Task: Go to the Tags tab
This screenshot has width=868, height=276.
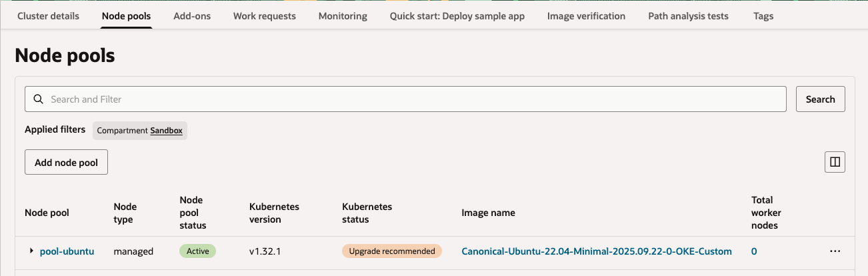Action: pyautogui.click(x=763, y=16)
